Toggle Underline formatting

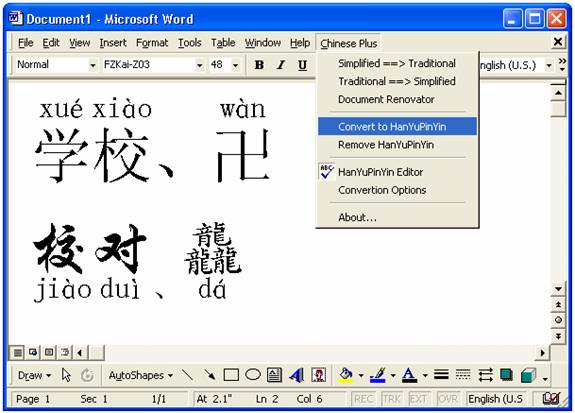coord(303,65)
